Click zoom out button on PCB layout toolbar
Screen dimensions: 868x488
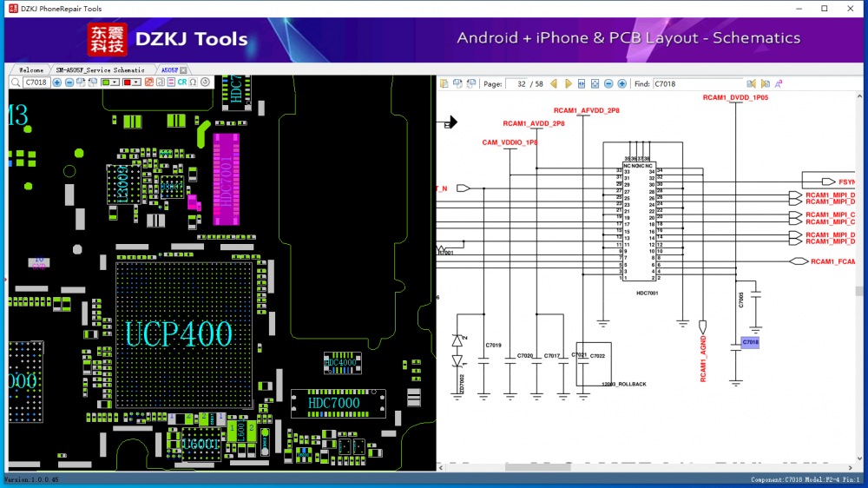pyautogui.click(x=69, y=82)
